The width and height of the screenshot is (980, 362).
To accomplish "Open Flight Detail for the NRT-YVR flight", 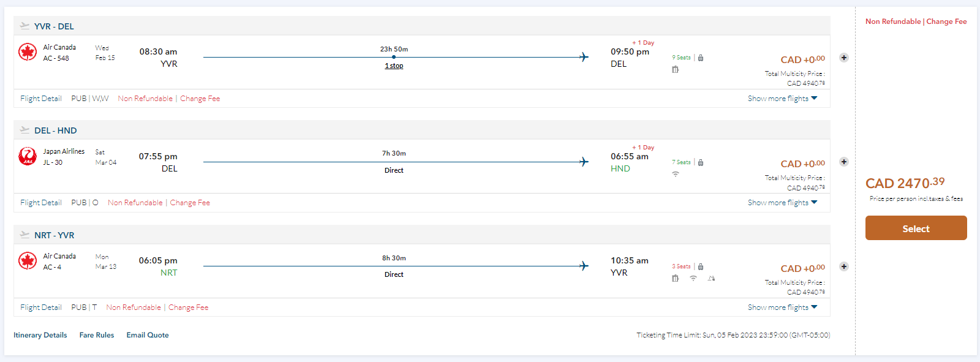I will pyautogui.click(x=41, y=307).
